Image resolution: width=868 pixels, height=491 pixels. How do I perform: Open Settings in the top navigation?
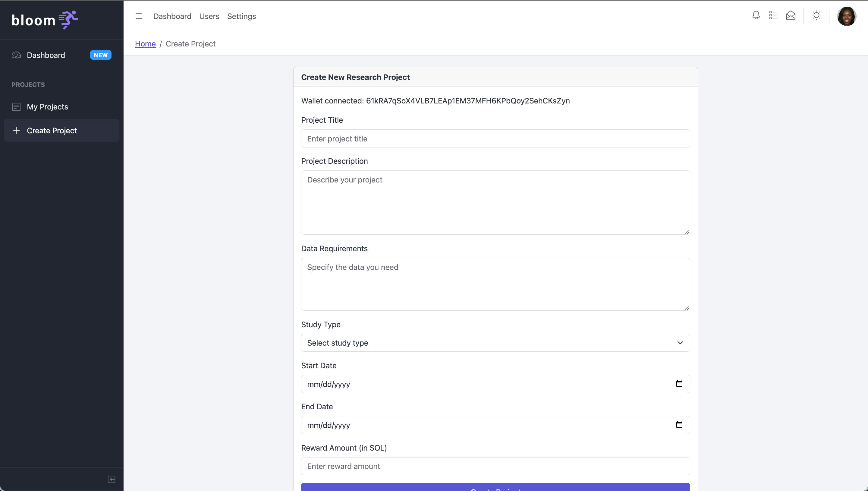pyautogui.click(x=241, y=16)
